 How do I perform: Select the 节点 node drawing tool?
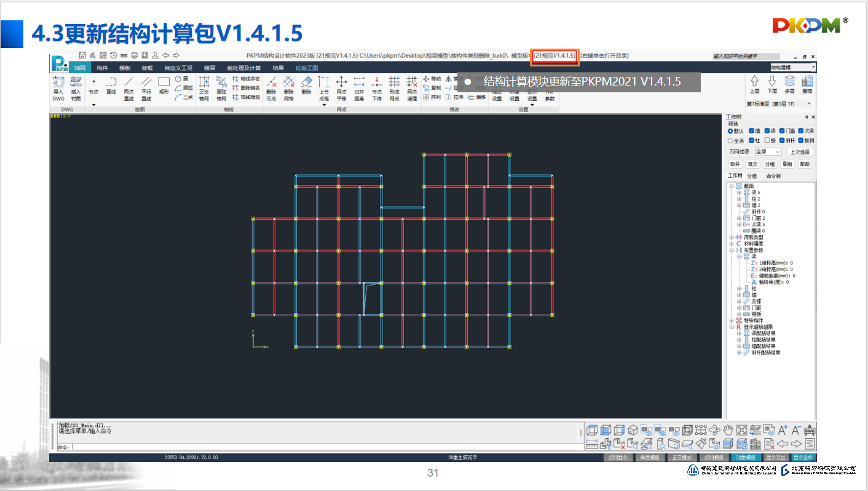93,86
